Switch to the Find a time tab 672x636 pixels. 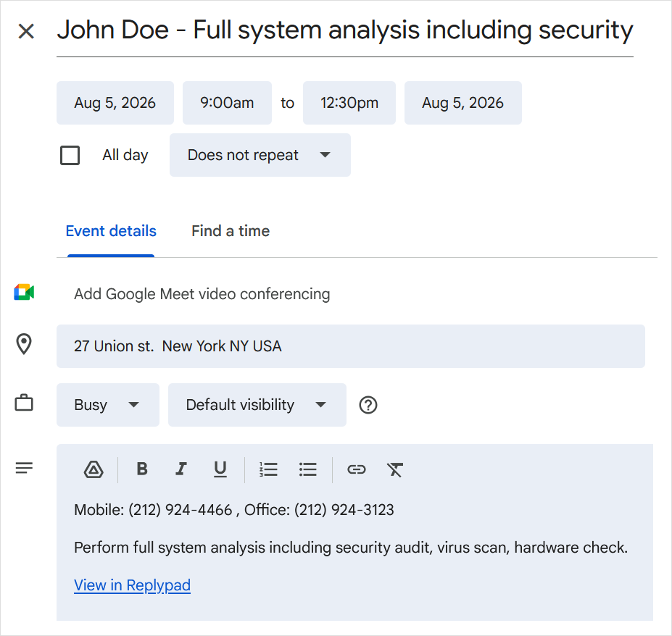coord(231,231)
